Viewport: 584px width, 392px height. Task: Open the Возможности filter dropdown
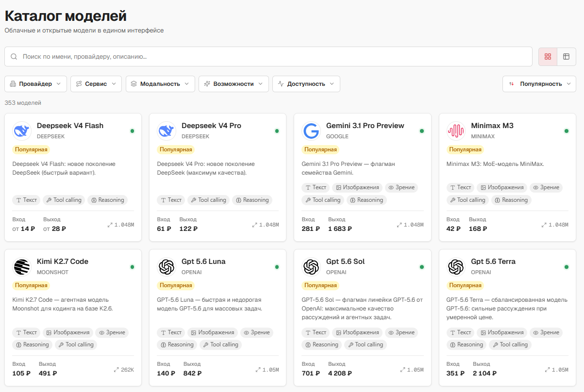(234, 84)
